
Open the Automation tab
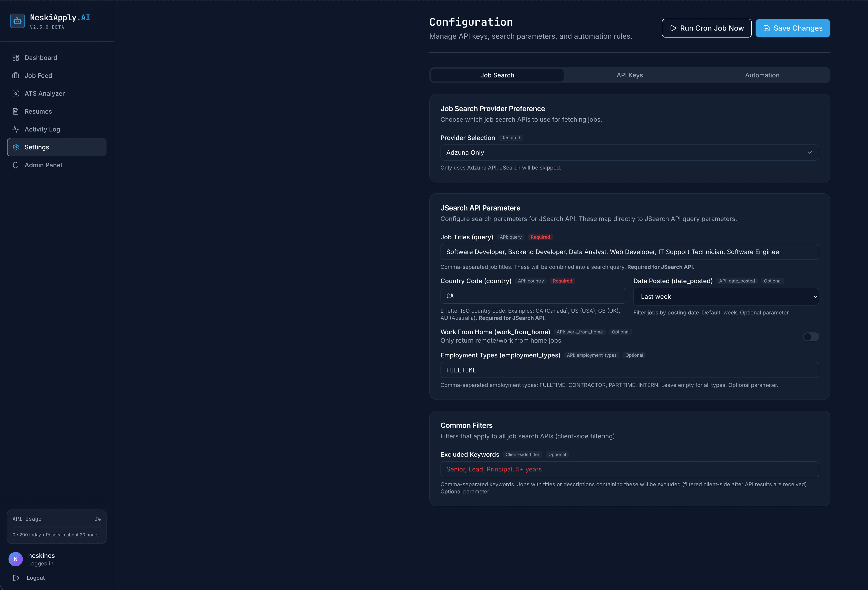click(762, 75)
